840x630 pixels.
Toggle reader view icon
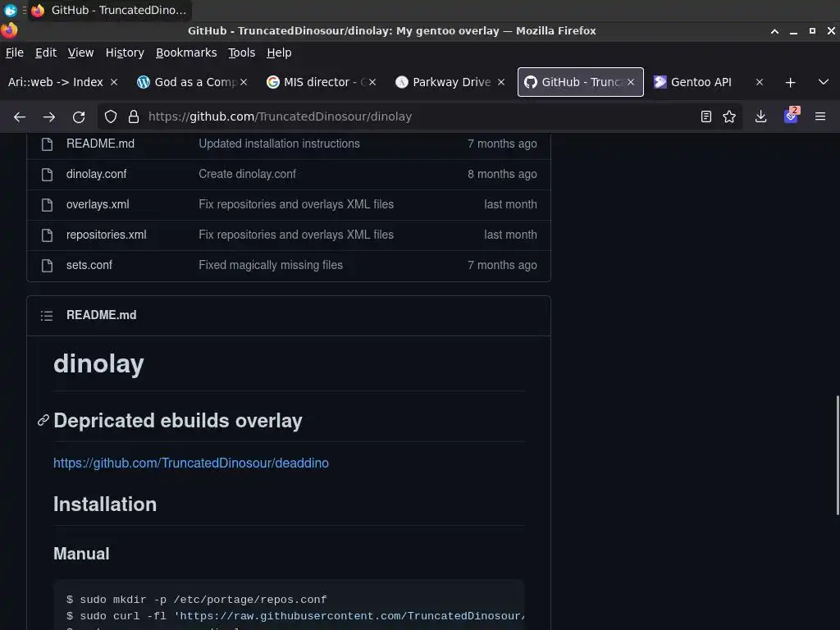tap(706, 116)
